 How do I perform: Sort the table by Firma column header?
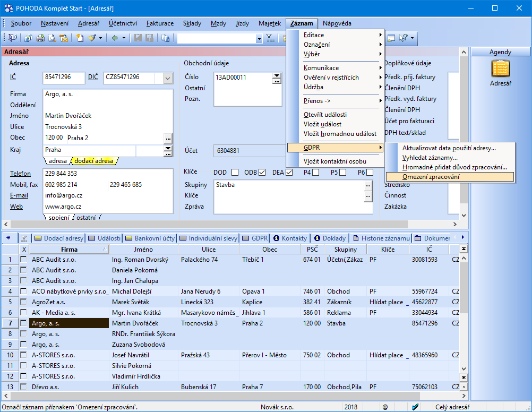(69, 250)
